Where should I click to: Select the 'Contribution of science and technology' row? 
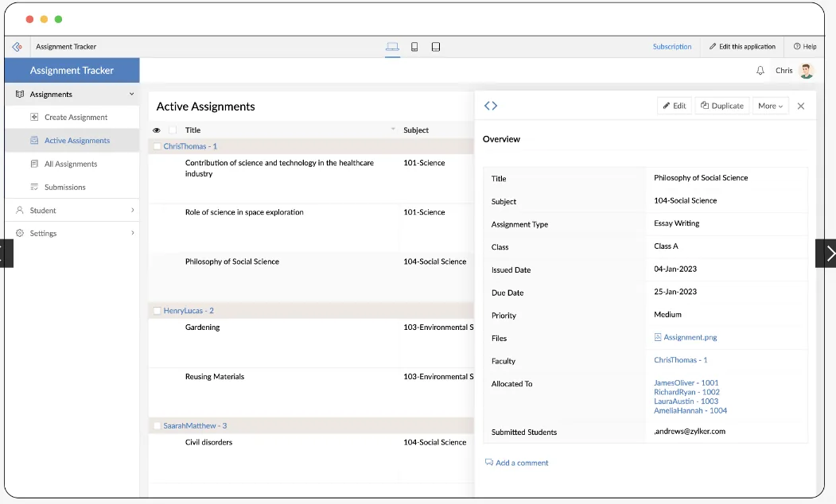pos(311,179)
